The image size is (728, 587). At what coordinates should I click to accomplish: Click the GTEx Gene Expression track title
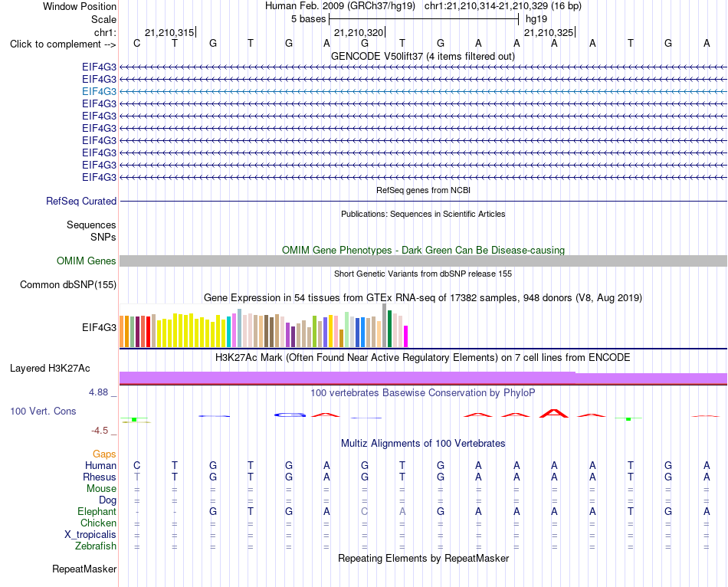pyautogui.click(x=423, y=297)
